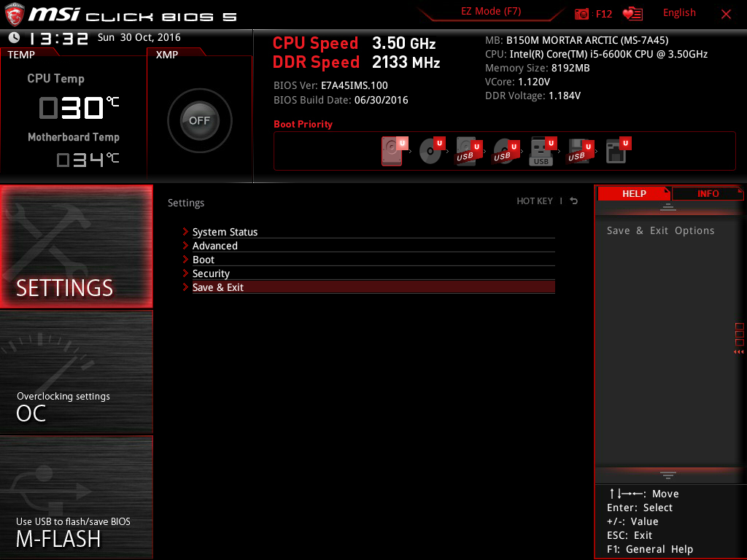
Task: Open Save & Exit submenu
Action: coord(373,287)
